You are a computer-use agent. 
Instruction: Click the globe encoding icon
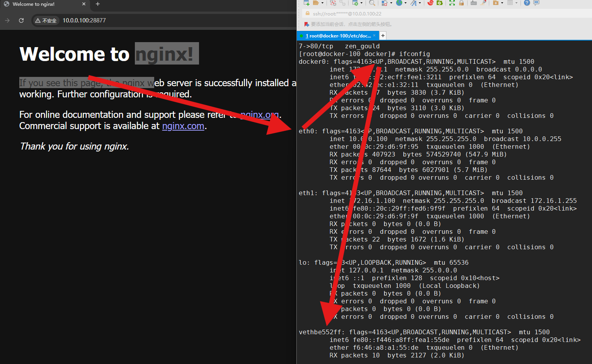coord(399,3)
